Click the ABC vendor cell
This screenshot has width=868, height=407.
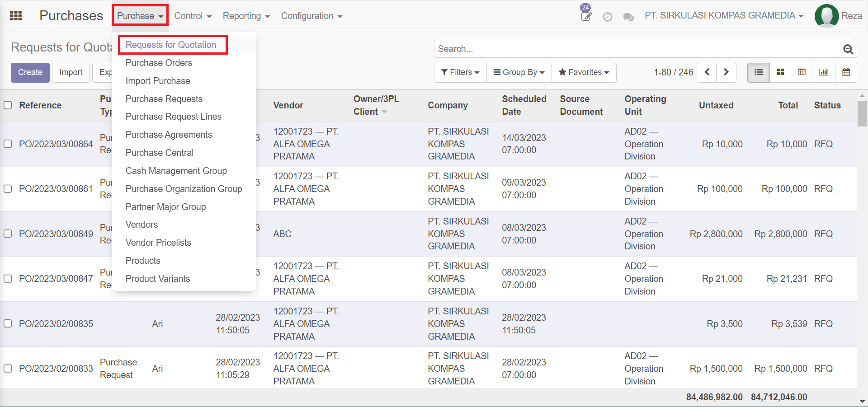(x=282, y=234)
